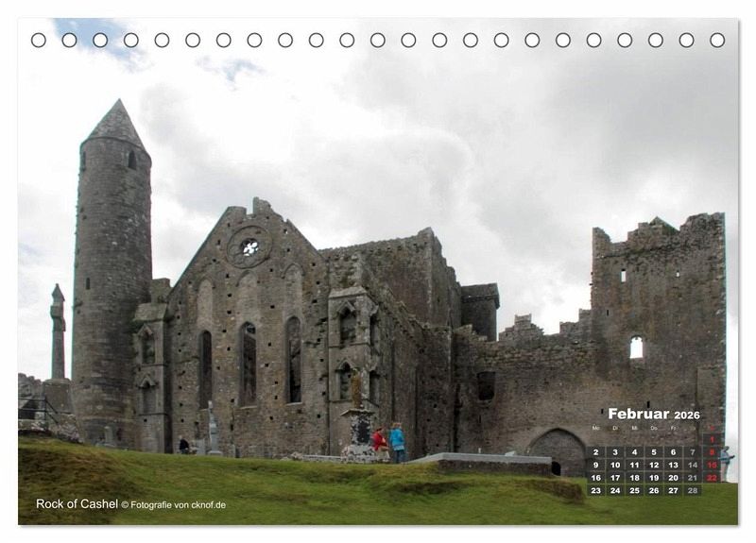This screenshot has width=756, height=543.
Task: Select date 12 in the calendar
Action: 654,465
